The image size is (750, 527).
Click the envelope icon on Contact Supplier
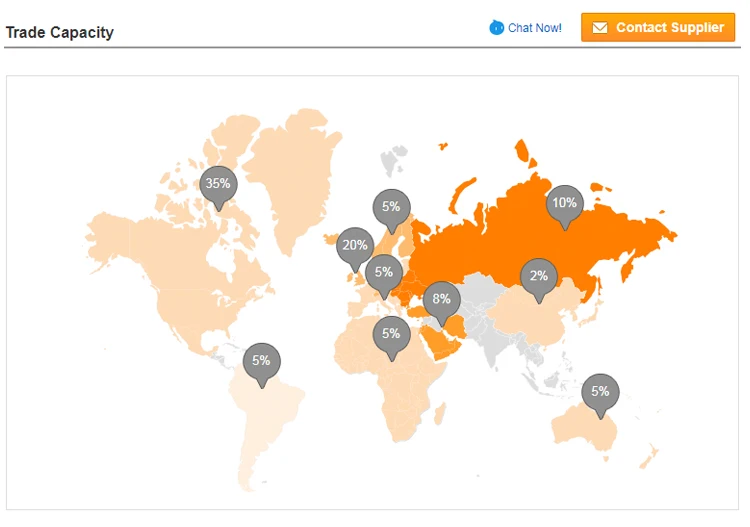pos(600,28)
